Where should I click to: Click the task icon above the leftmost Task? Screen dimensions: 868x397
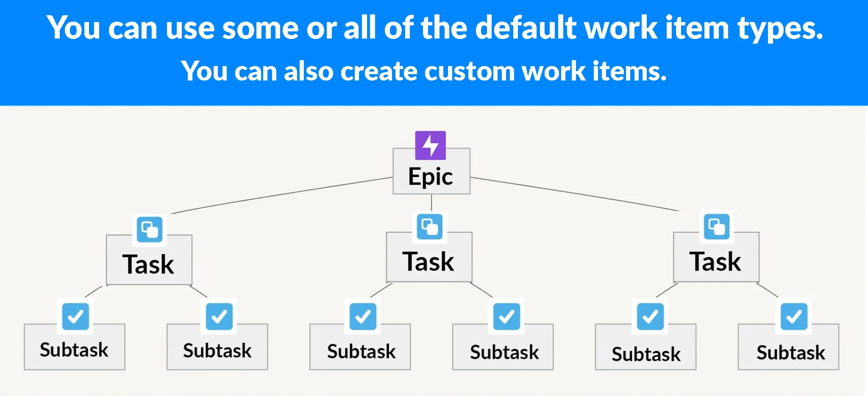(x=150, y=230)
